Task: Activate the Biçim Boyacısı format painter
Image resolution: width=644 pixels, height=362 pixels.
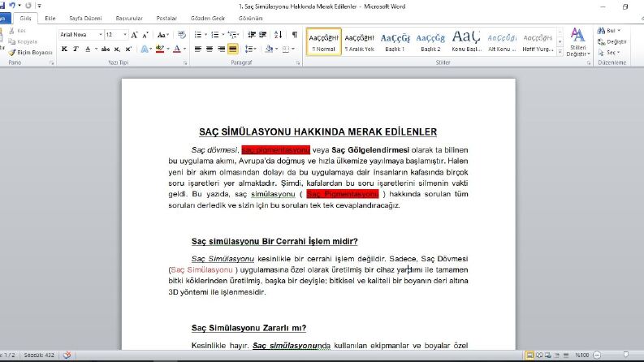Action: click(30, 53)
